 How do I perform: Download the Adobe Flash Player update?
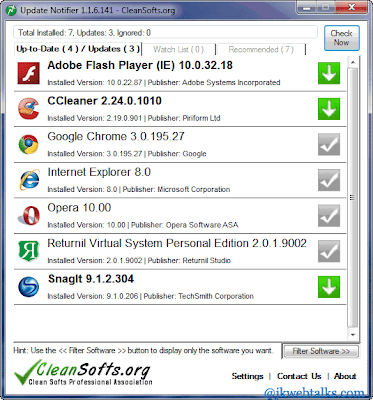pos(329,73)
